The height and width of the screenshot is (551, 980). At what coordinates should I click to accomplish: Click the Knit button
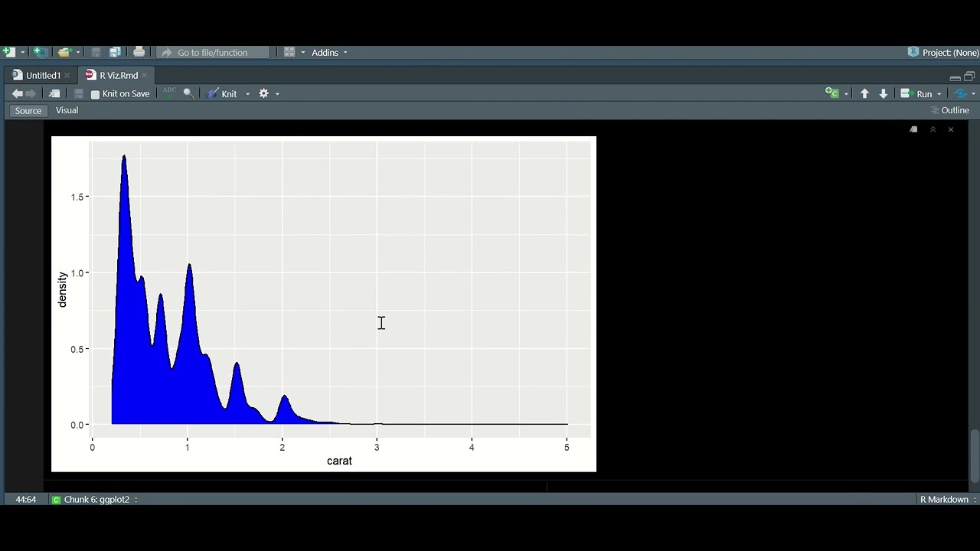point(222,93)
